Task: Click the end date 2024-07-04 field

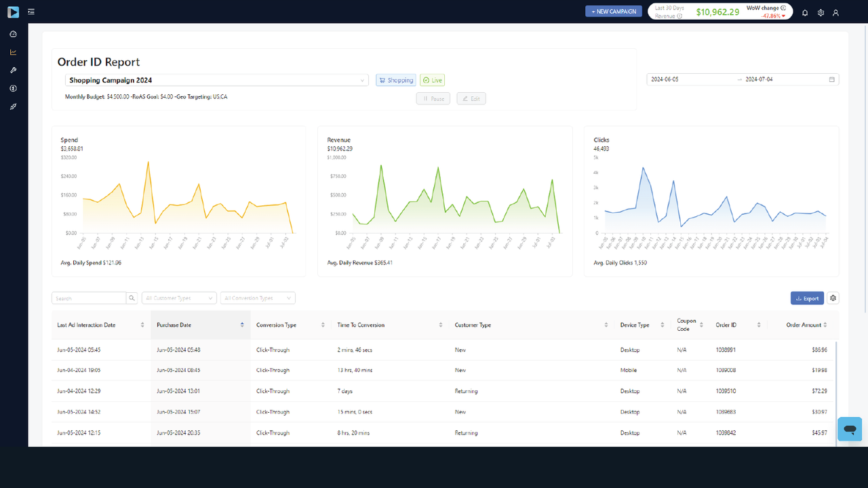Action: 783,79
